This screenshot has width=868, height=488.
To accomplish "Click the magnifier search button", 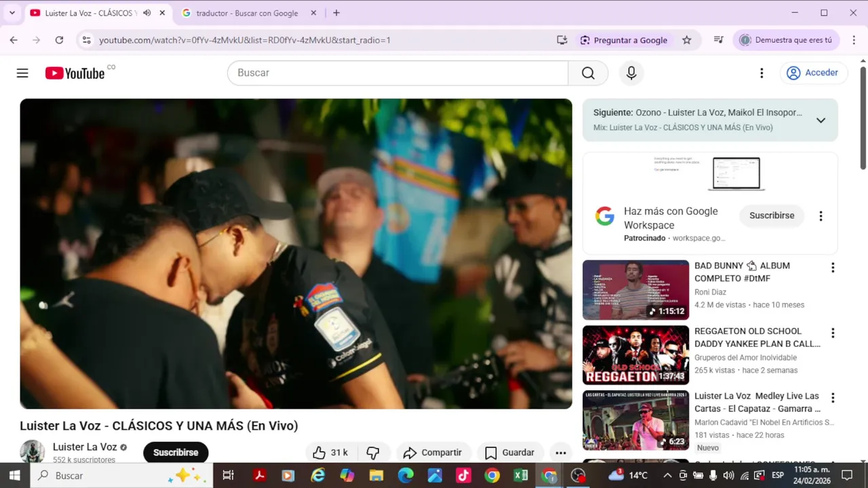I will pos(588,73).
